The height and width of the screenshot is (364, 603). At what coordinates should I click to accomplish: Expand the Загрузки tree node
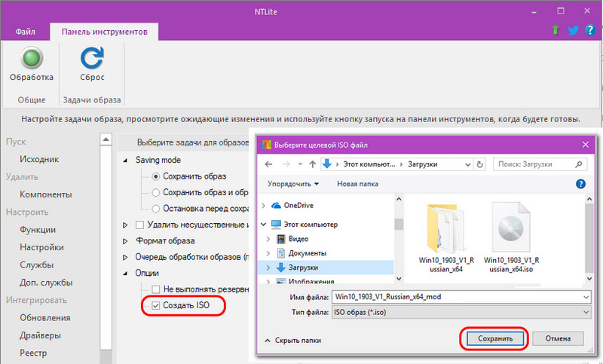tap(268, 267)
